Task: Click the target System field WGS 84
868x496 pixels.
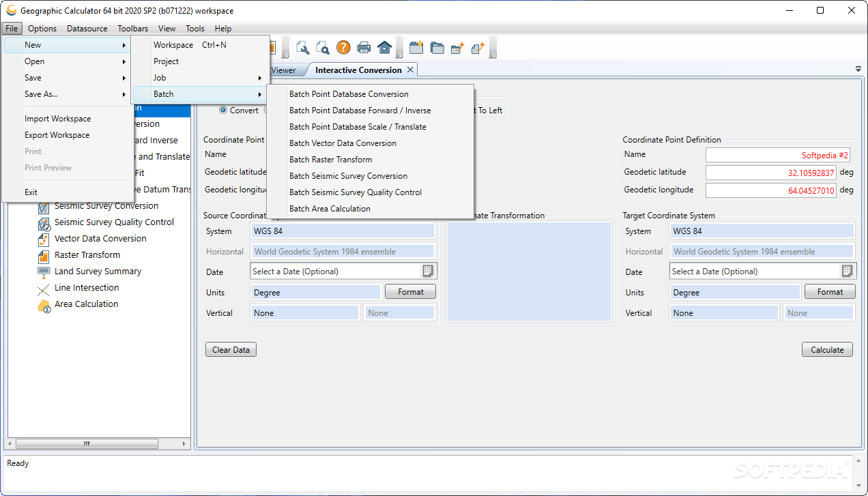Action: [x=762, y=231]
